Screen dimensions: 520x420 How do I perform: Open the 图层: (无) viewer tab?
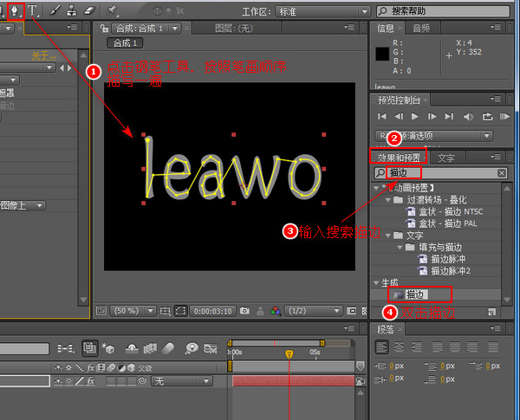point(234,29)
